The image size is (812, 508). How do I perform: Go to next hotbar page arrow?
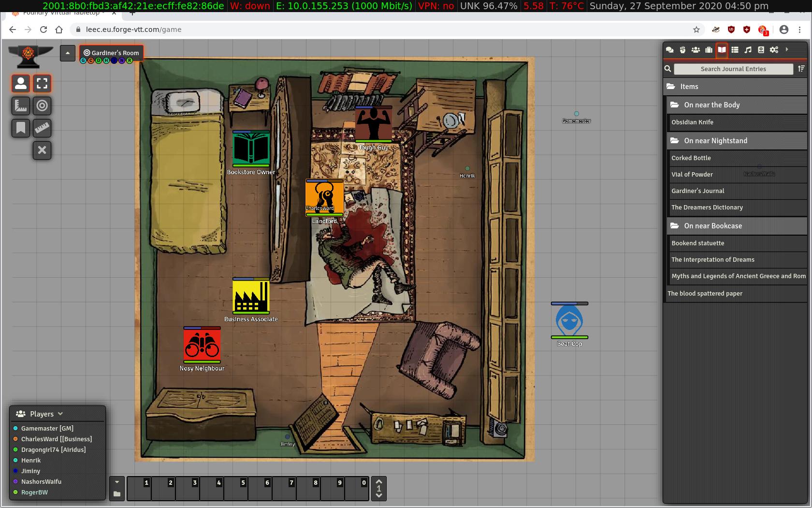379,482
